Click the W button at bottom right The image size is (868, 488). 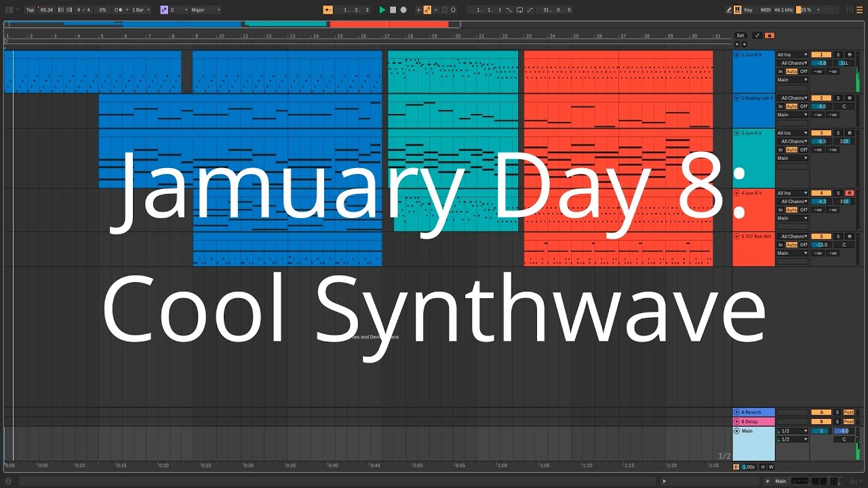click(771, 467)
